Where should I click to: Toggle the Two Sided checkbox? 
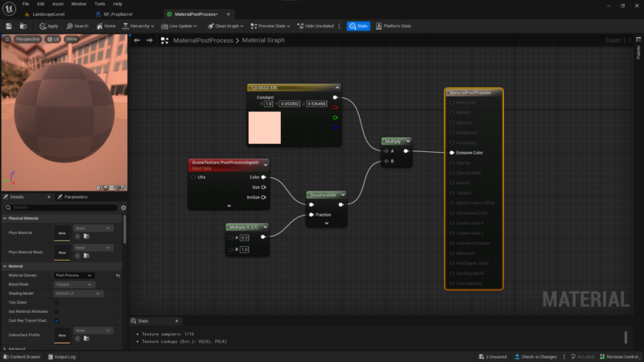point(56,302)
